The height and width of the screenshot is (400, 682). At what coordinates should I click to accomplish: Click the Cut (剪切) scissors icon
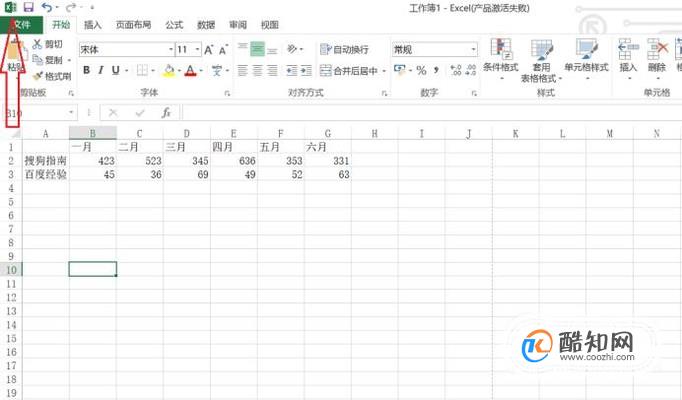[x=37, y=44]
